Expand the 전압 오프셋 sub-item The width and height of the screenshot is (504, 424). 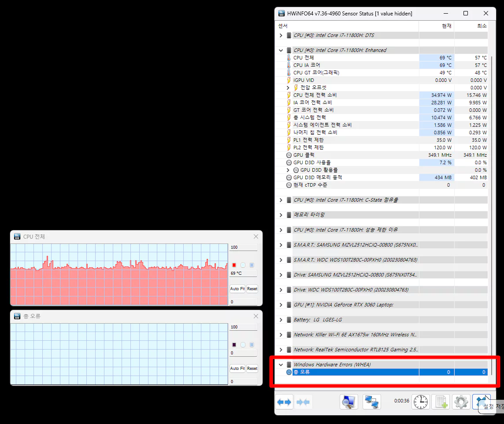pyautogui.click(x=288, y=88)
